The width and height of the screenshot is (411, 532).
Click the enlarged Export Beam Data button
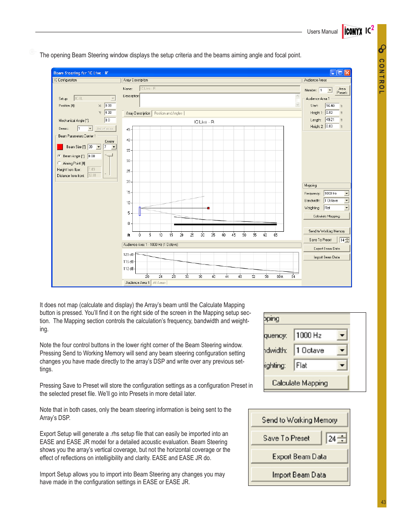(x=299, y=456)
